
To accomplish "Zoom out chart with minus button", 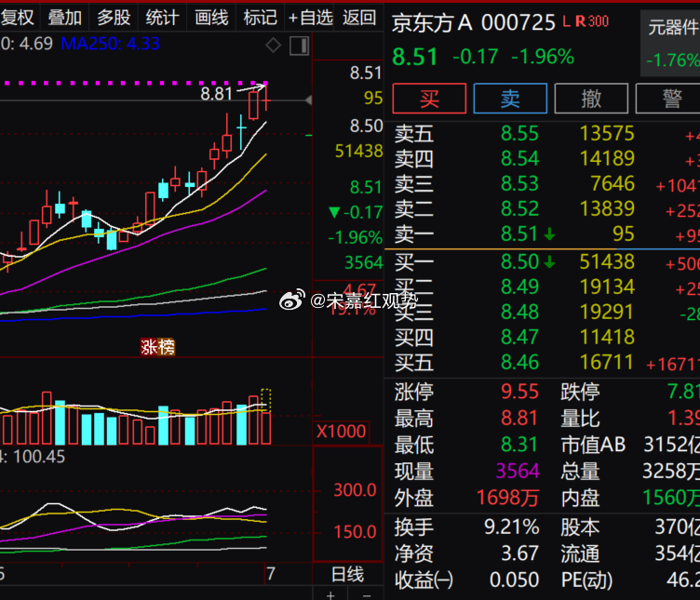I will click(x=366, y=593).
